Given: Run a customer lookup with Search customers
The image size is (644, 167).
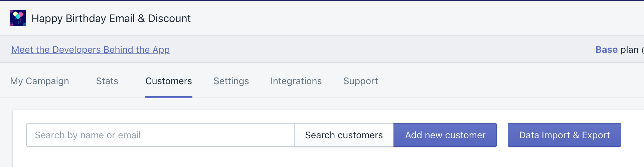Looking at the screenshot, I should [344, 135].
